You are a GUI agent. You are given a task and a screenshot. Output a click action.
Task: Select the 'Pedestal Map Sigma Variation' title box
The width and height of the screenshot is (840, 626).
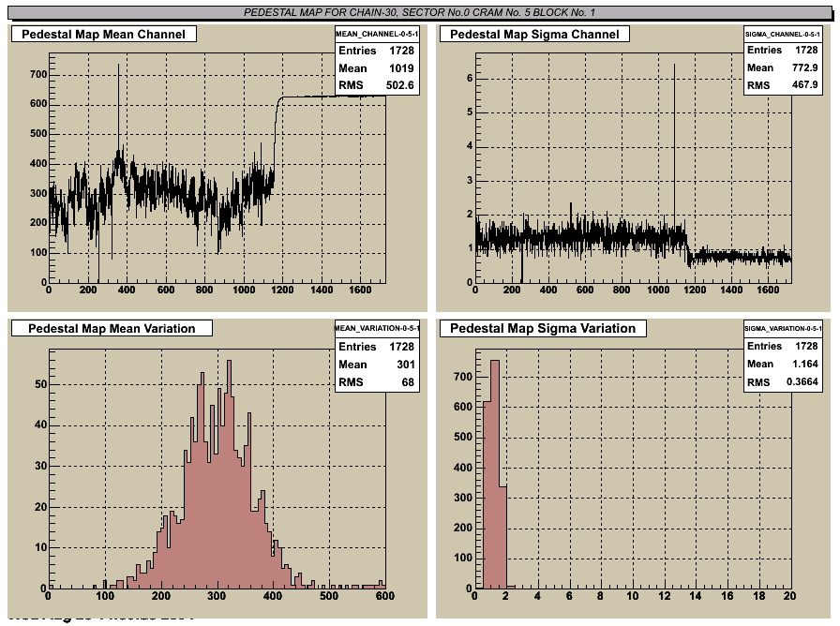click(543, 328)
